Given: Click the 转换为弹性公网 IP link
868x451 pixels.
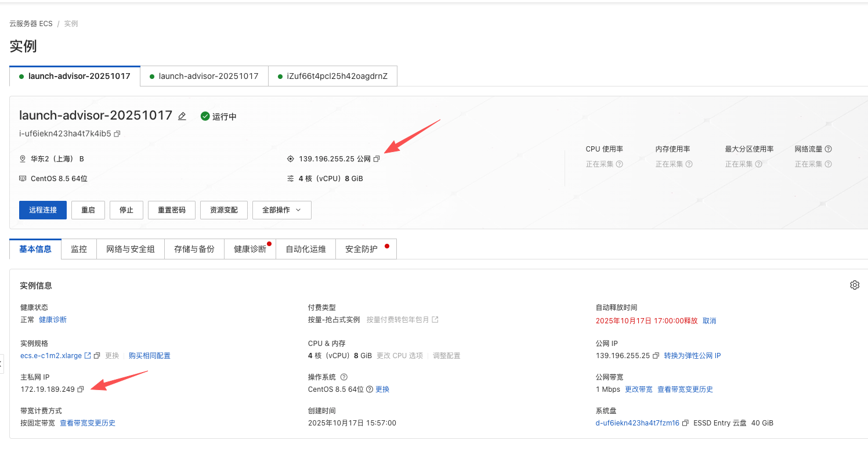Looking at the screenshot, I should click(692, 356).
